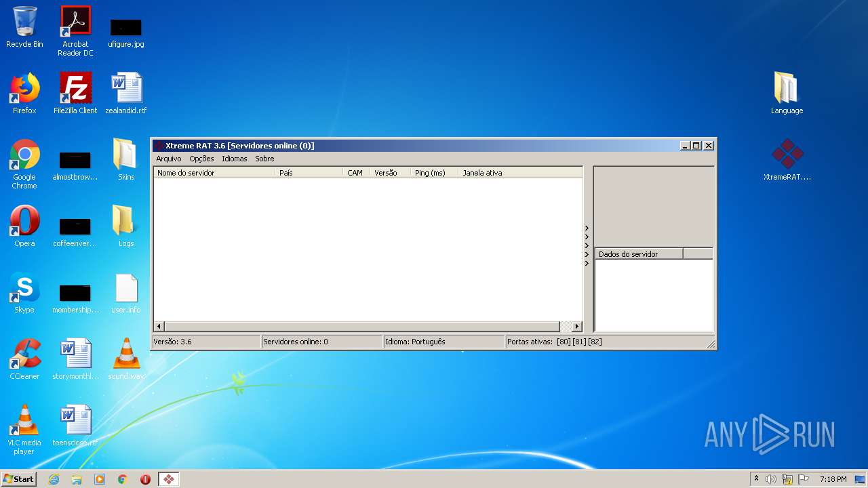Select the Logs folder
The height and width of the screenshot is (488, 868).
coord(126,226)
